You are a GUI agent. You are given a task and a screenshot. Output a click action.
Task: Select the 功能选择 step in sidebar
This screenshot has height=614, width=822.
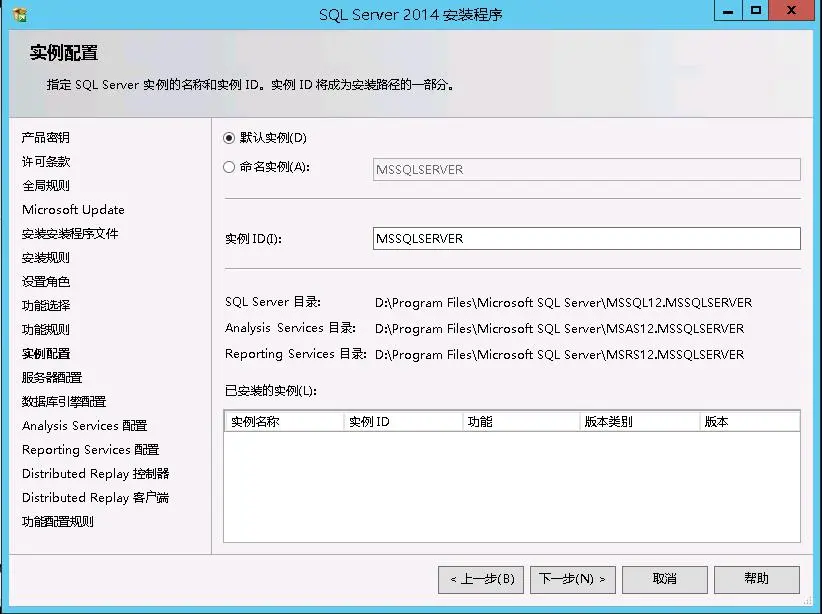click(46, 306)
